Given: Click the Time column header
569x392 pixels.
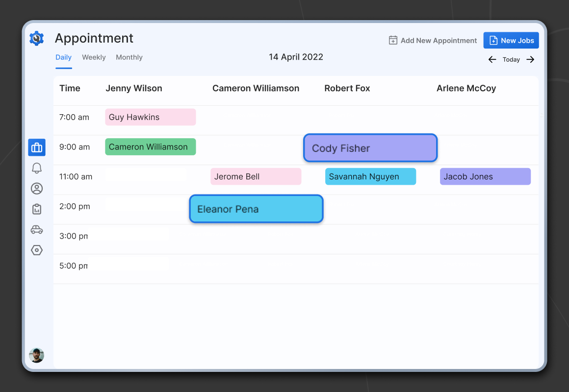Looking at the screenshot, I should [70, 88].
